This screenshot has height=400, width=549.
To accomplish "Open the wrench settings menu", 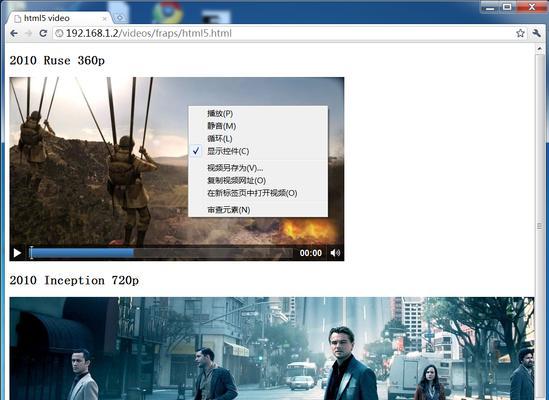I will click(x=536, y=33).
